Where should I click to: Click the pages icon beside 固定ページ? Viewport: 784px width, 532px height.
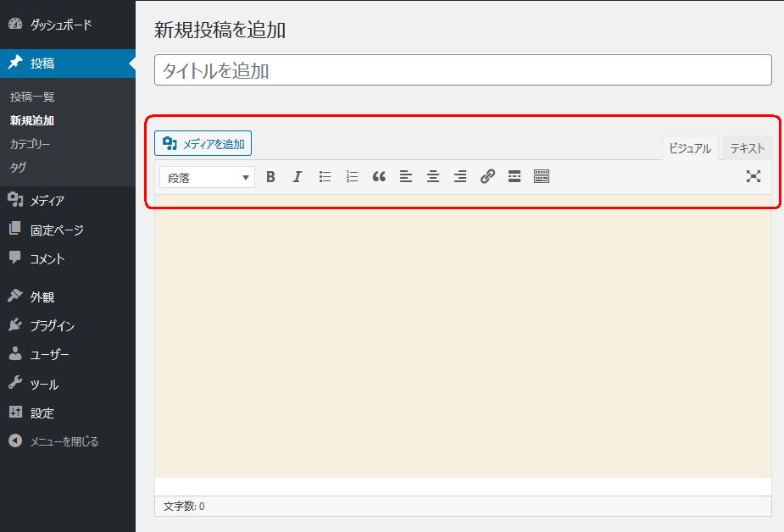[15, 228]
